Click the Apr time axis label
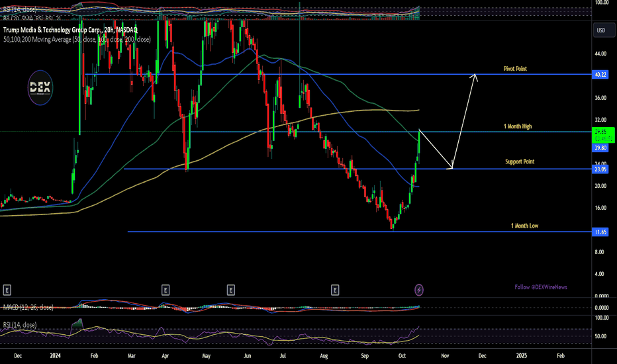The image size is (617, 364). point(166,356)
